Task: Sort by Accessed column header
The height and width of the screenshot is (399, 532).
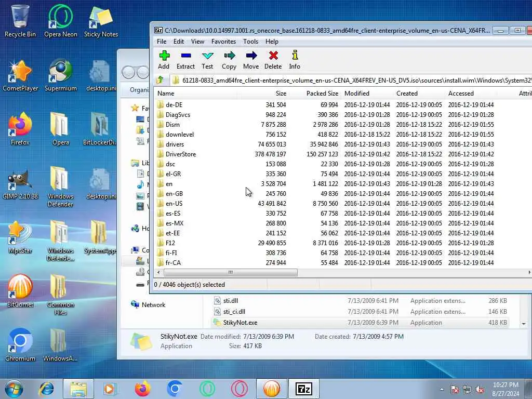Action: 471,94
